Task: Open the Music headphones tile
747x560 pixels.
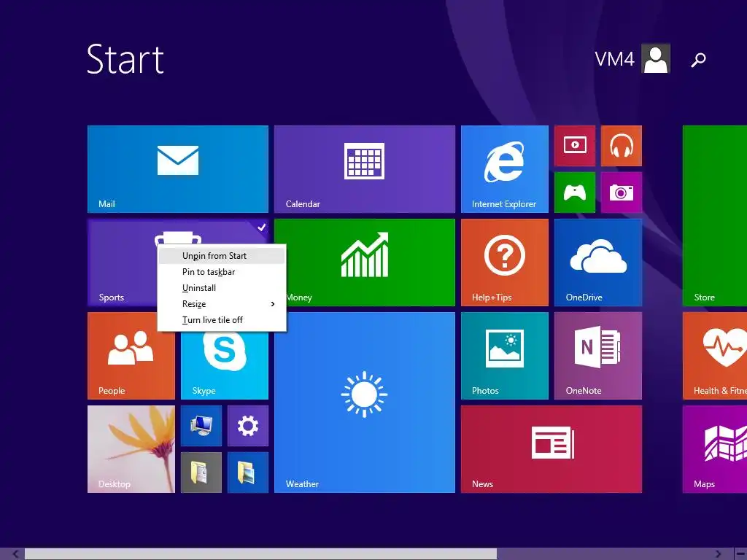Action: (x=622, y=146)
